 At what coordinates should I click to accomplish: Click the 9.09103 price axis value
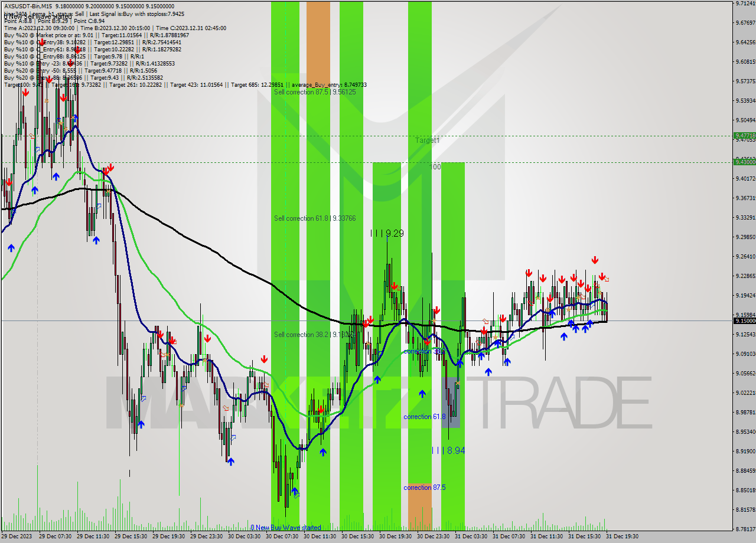(x=745, y=354)
